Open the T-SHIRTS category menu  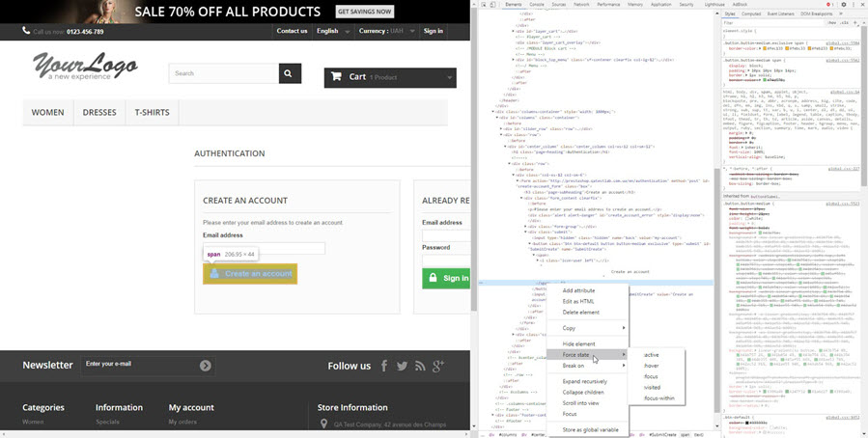153,112
